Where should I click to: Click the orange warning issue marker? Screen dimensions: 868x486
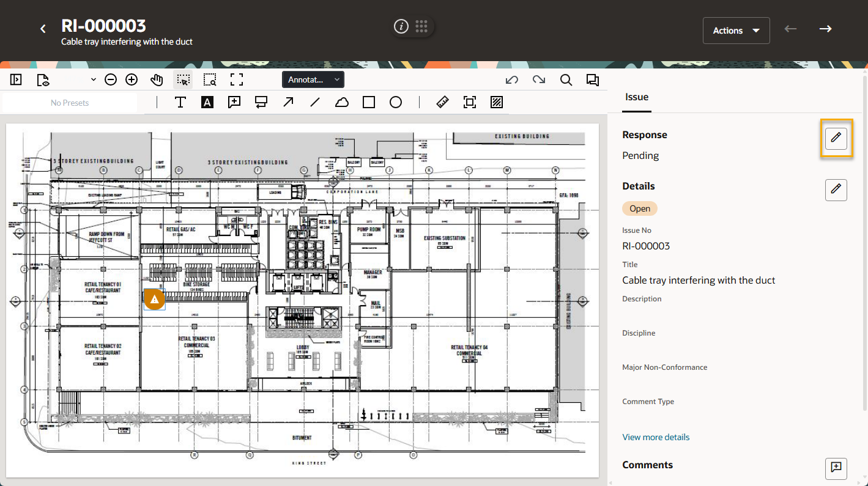pos(155,299)
